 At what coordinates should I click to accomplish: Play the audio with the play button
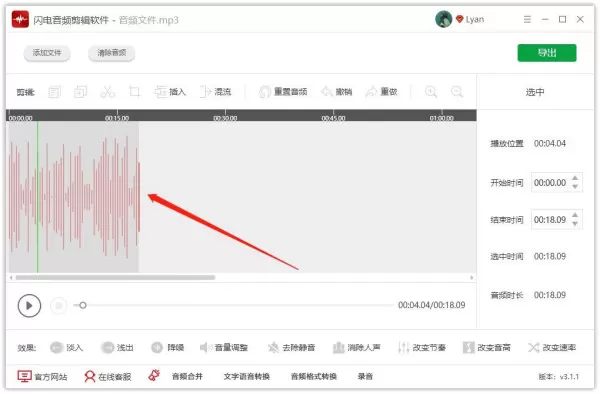(x=29, y=305)
